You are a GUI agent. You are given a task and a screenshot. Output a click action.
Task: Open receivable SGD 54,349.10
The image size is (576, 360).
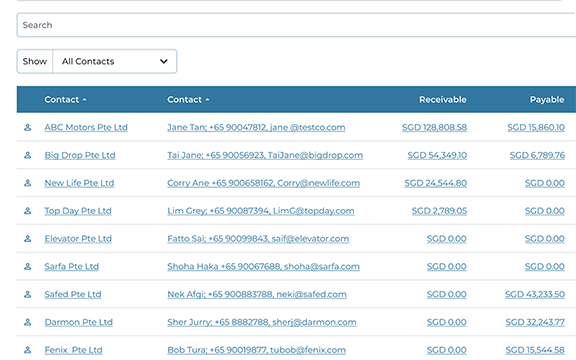point(437,155)
